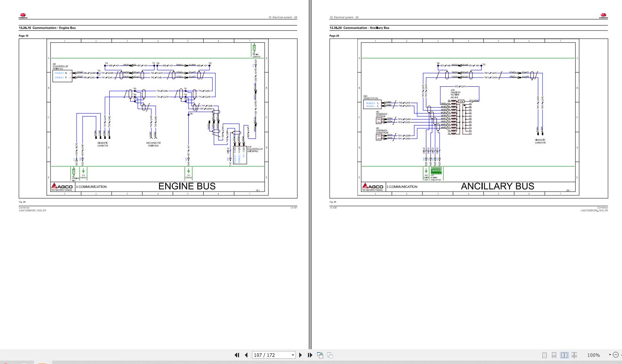
Task: Open the page number dropdown arrow
Action: click(293, 355)
